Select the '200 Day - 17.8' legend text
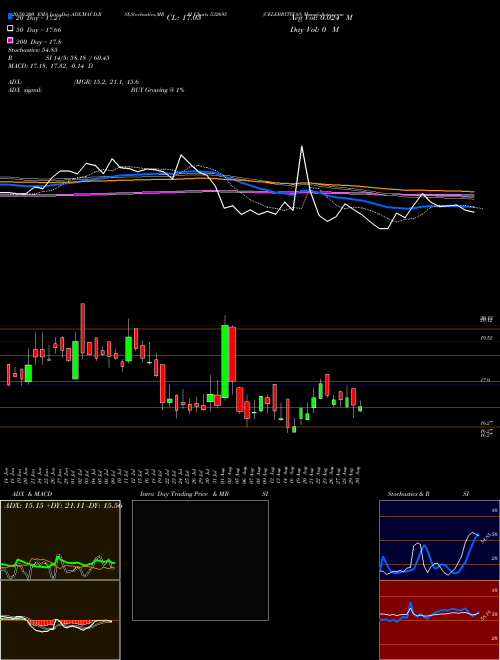 [x=39, y=42]
